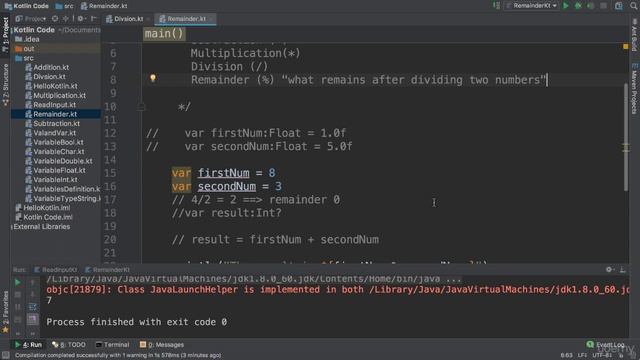Close the Remainder.kt editor tab
Image resolution: width=640 pixels, height=360 pixels.
[211, 19]
